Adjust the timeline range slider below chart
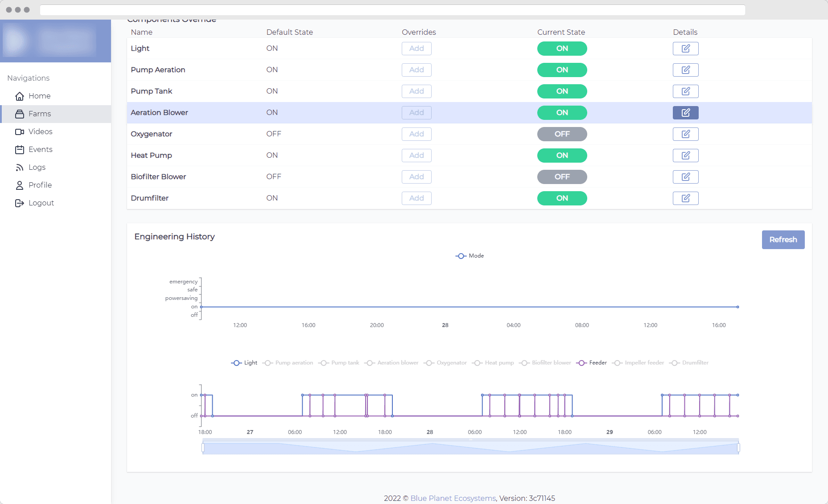Screen dimensions: 828x504 (x=470, y=447)
